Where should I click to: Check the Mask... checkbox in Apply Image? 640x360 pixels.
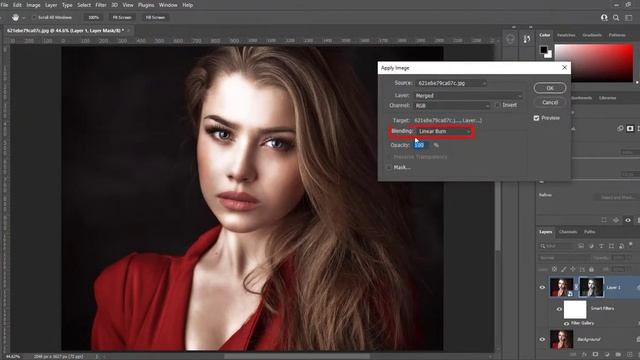point(388,167)
